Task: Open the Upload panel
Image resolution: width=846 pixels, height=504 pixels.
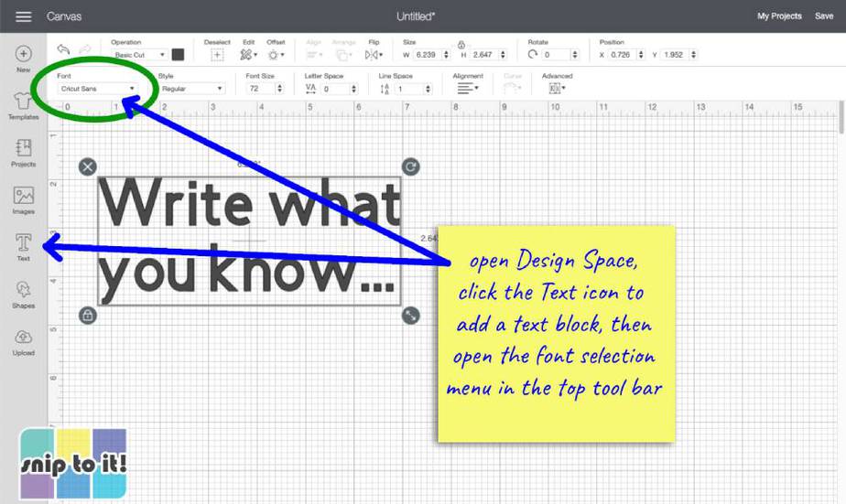Action: [x=23, y=338]
